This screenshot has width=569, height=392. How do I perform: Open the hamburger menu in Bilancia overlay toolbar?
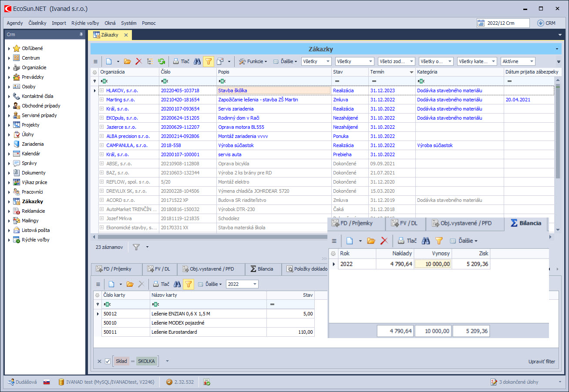tap(334, 241)
